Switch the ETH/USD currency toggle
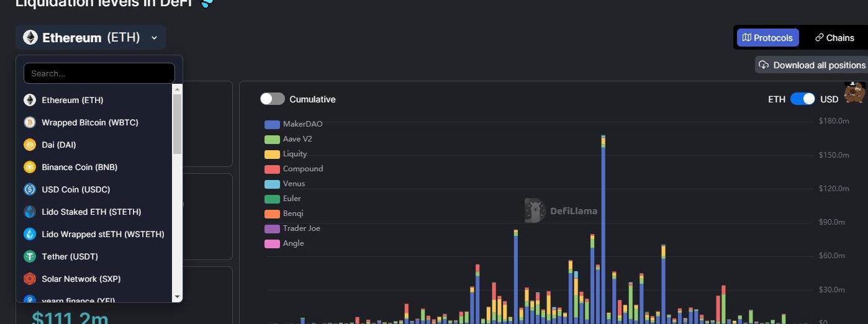Image resolution: width=868 pixels, height=324 pixels. tap(802, 99)
